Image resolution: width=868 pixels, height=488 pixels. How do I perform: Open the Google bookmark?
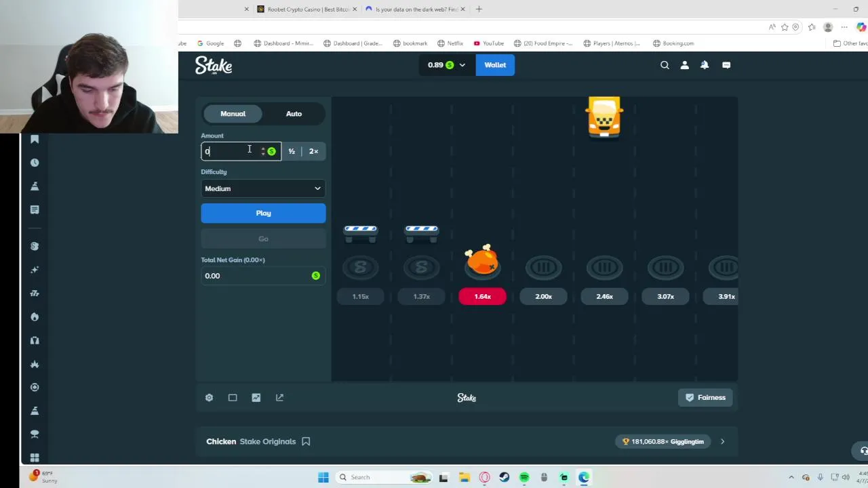coord(210,43)
